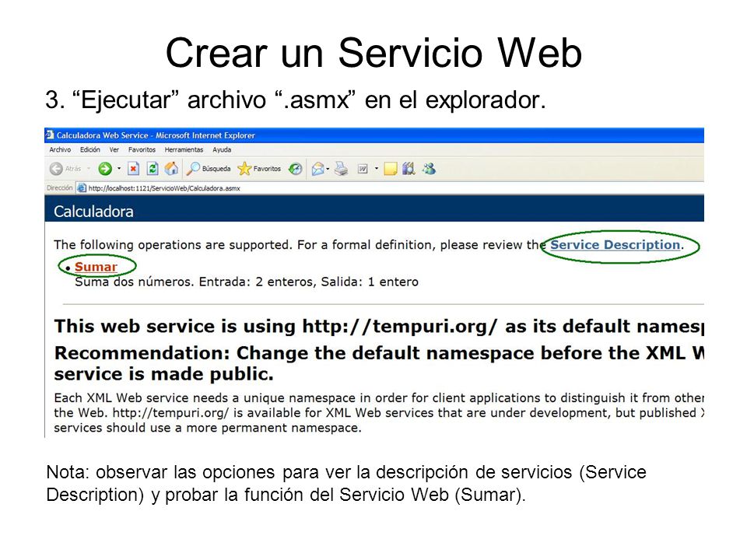Screen dimensions: 747x560
Task: Open Favoritos toolbar button with star
Action: [259, 169]
